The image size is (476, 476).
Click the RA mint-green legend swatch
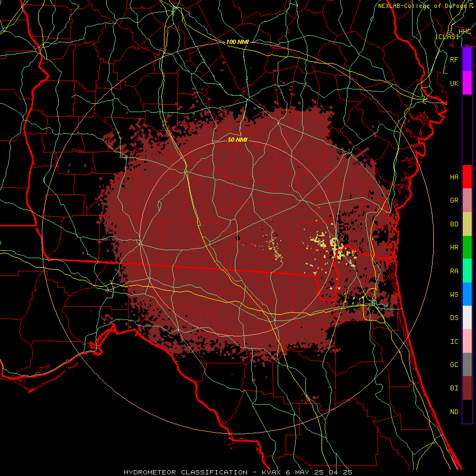point(467,271)
